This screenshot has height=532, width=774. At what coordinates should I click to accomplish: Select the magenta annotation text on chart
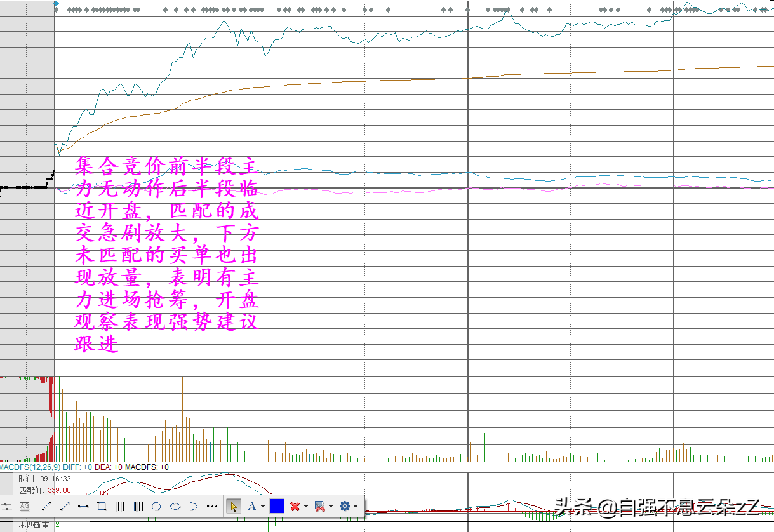point(166,255)
